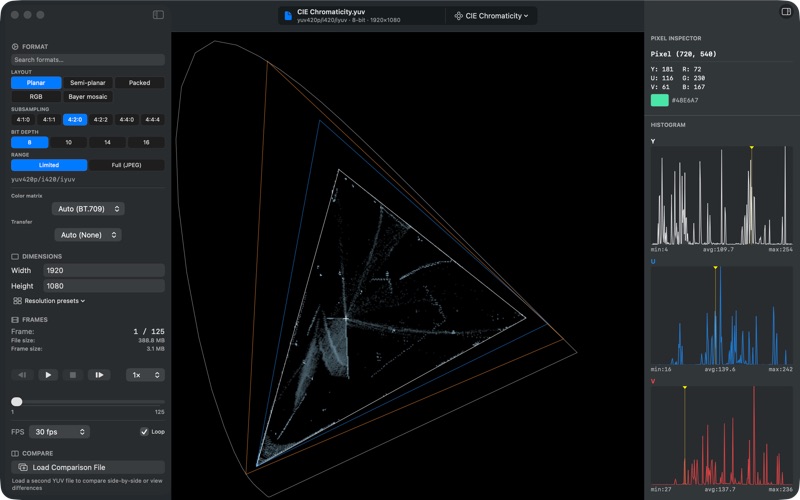Choose 4:1:1 subsampling

pyautogui.click(x=49, y=119)
